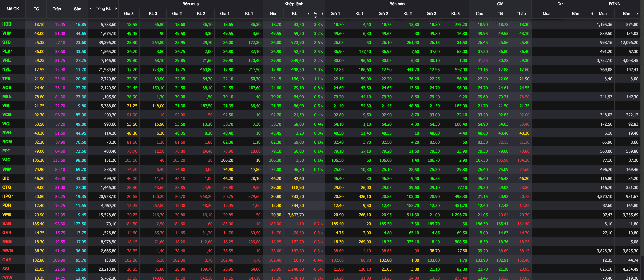Screen dimensions: 644x280
Task: Open the NVL stock ticker
Action: coord(6,69)
